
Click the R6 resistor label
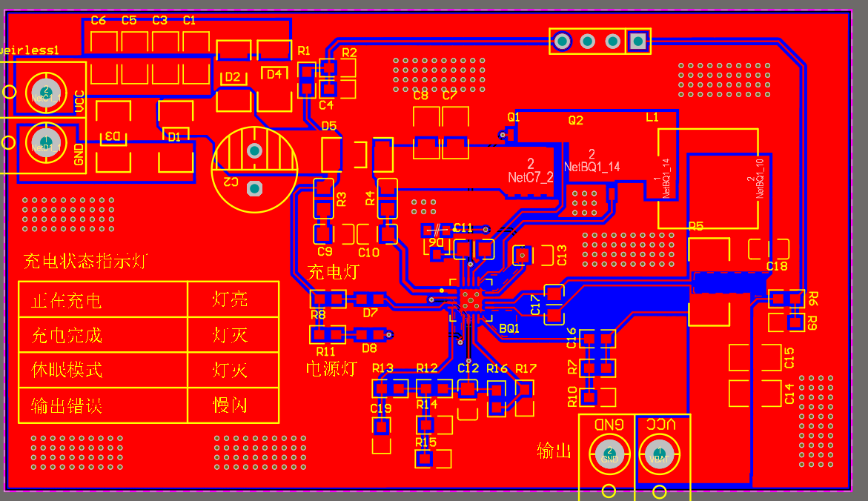coord(813,299)
